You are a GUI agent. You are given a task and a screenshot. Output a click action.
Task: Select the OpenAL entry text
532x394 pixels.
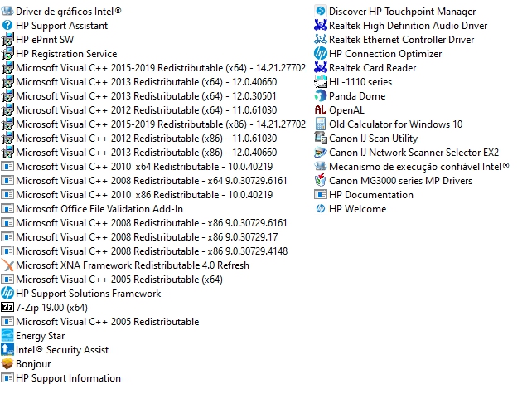pos(346,110)
